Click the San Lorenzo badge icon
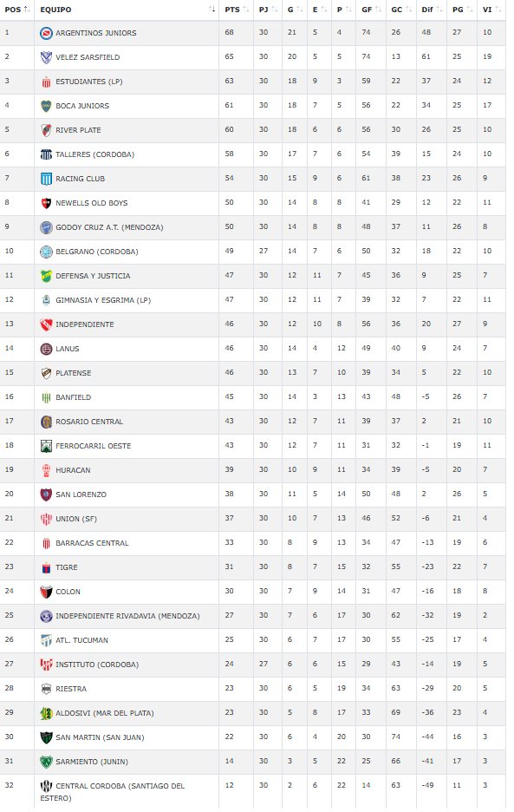The height and width of the screenshot is (812, 514). [46, 495]
